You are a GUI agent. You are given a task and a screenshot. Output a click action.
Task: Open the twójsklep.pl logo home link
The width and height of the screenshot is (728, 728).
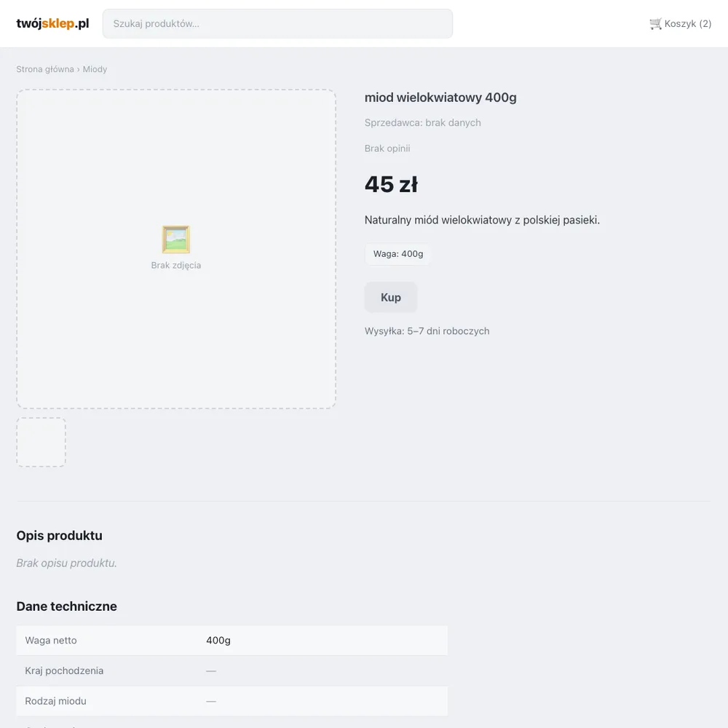pos(52,24)
